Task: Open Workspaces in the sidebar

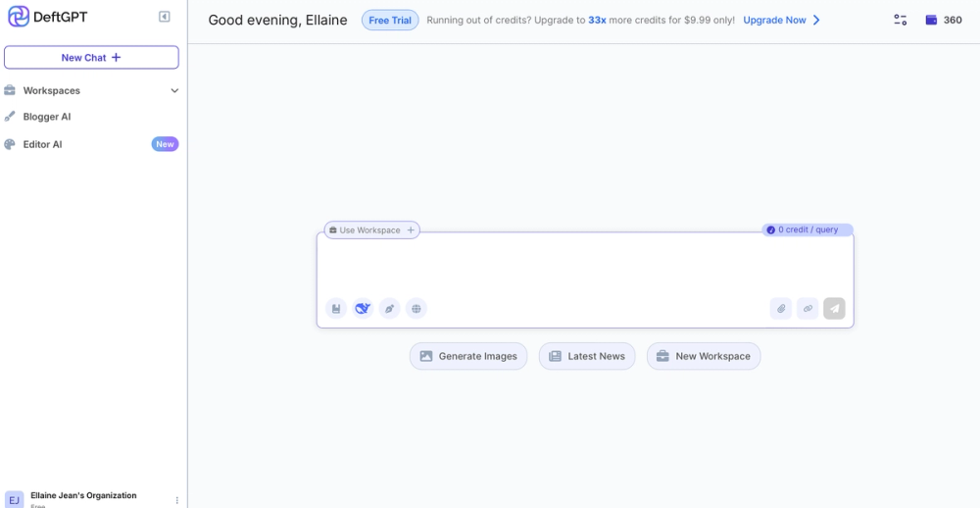Action: (91, 90)
